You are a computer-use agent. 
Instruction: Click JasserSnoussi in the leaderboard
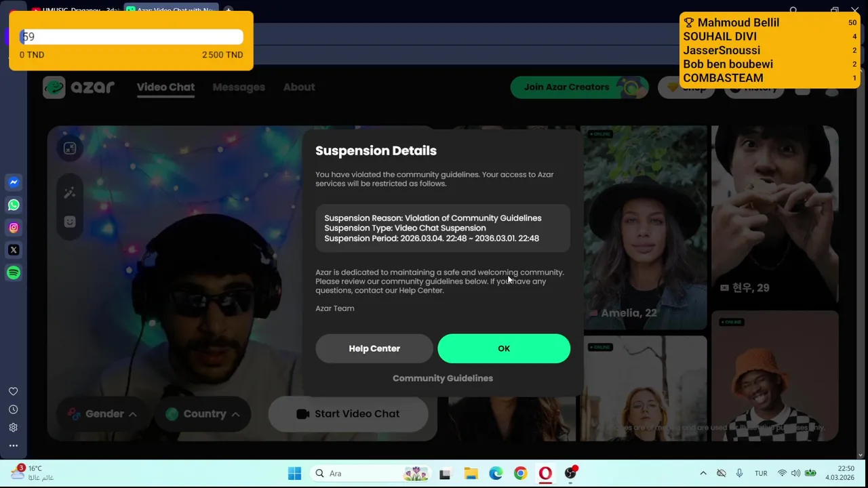pyautogui.click(x=722, y=50)
